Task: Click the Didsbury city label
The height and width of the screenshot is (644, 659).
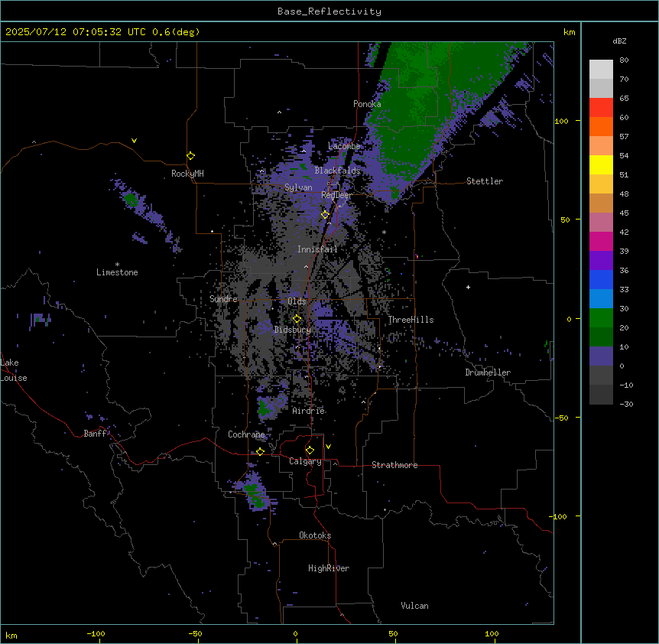Action: tap(293, 330)
